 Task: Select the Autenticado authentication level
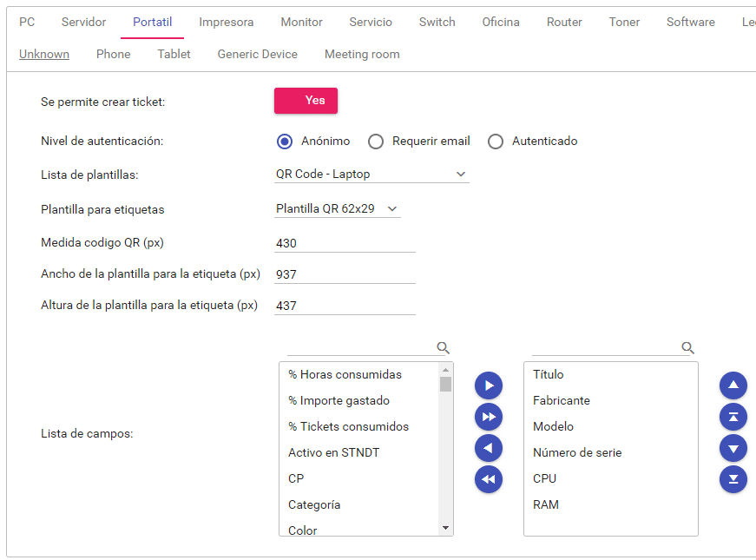tap(496, 142)
